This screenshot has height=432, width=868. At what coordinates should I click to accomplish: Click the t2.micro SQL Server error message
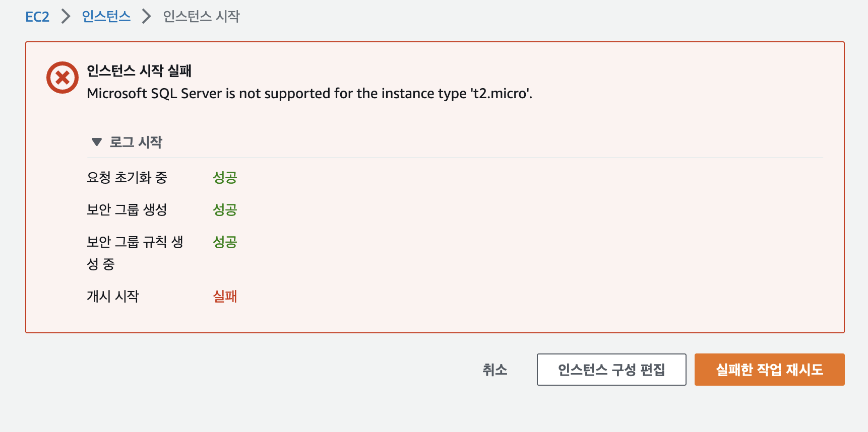pyautogui.click(x=309, y=94)
